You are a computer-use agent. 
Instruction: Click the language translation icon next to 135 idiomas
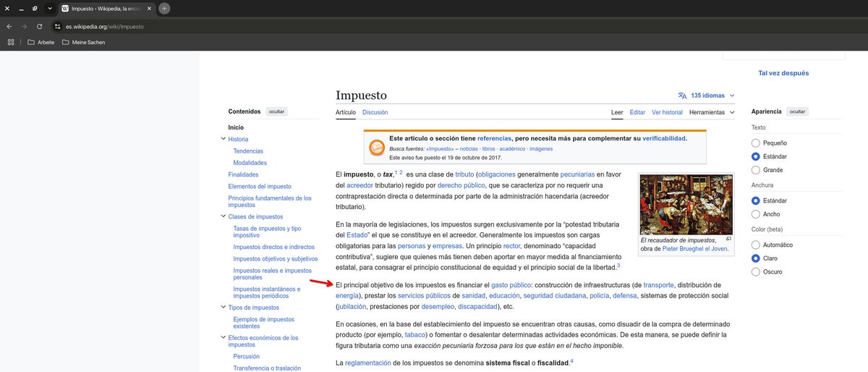682,96
